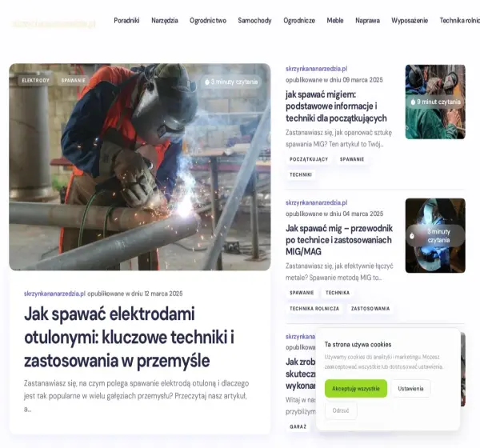Click the author link above the 09 marca 2025 date
480x448 pixels.
[316, 69]
